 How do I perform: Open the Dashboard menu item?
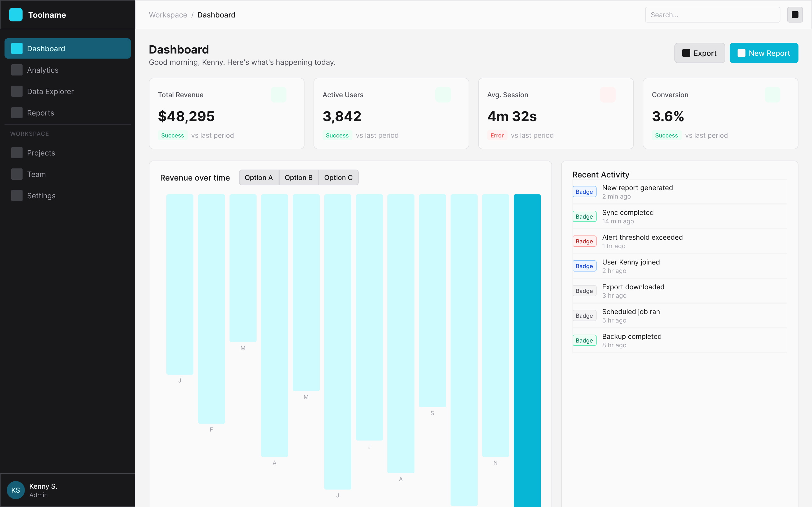(x=67, y=49)
